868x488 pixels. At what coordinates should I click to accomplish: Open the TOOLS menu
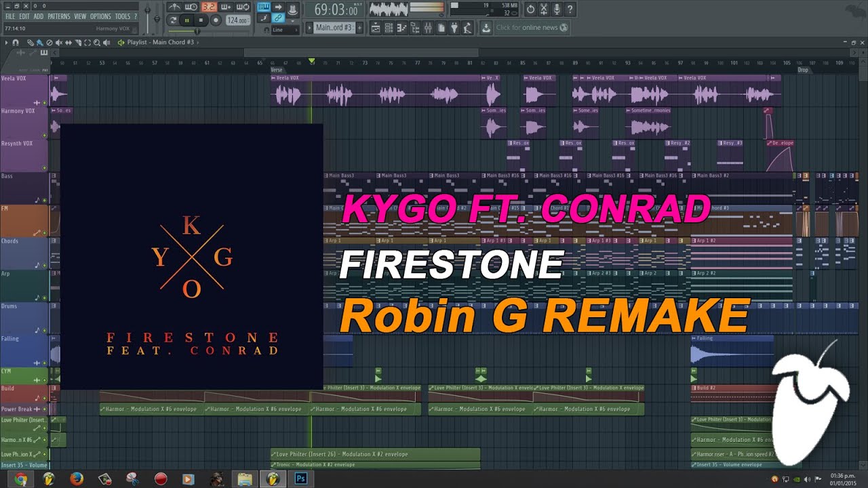tap(122, 16)
